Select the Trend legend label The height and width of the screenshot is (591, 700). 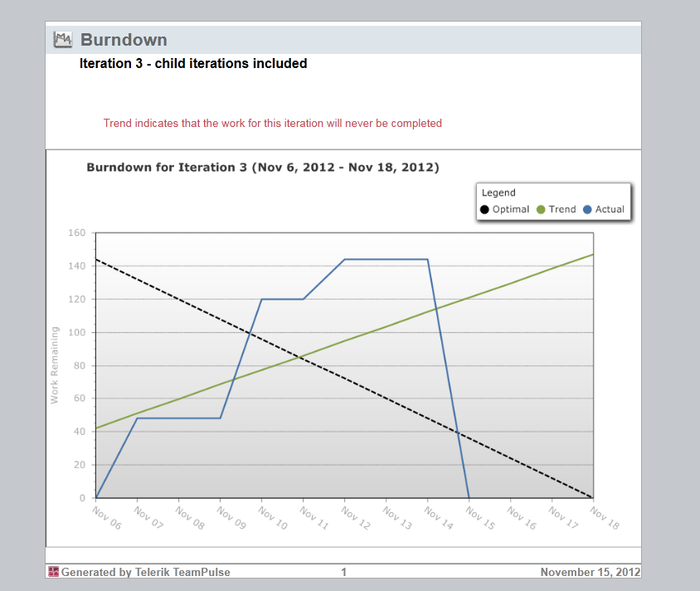(x=562, y=209)
